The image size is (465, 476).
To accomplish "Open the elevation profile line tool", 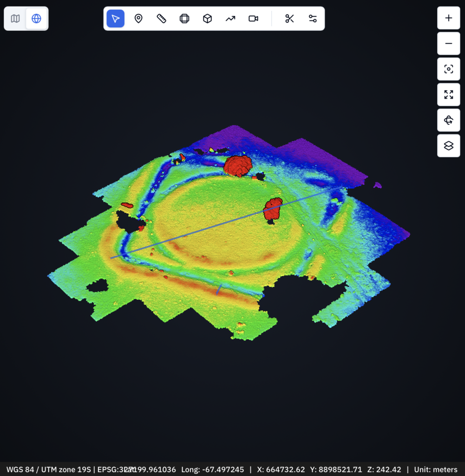I will pyautogui.click(x=230, y=19).
